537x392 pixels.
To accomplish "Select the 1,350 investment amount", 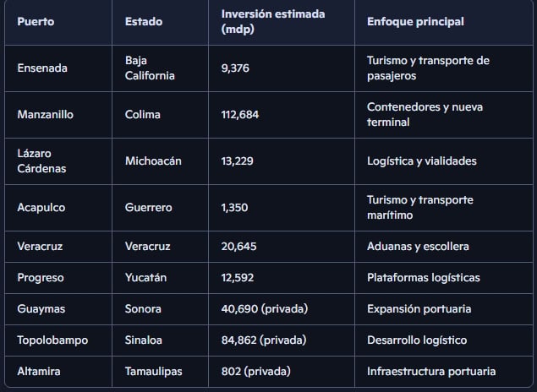I will 234,208.
